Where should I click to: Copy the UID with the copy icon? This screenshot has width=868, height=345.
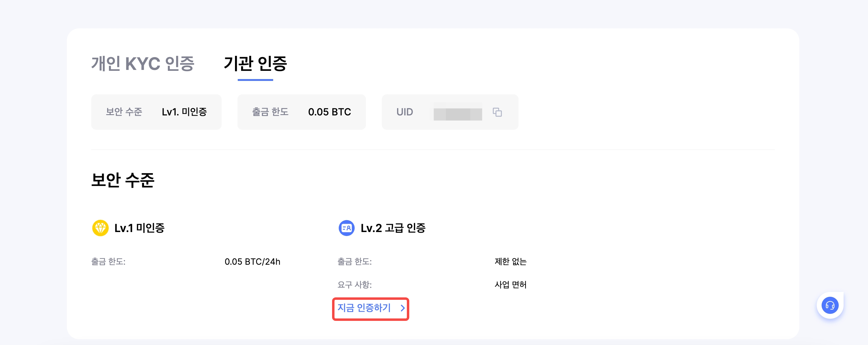coord(497,112)
